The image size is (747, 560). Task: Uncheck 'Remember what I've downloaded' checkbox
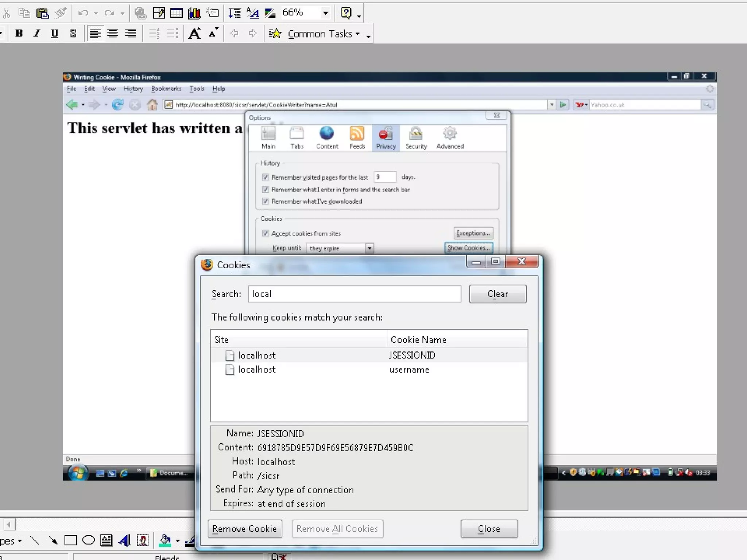click(x=266, y=201)
